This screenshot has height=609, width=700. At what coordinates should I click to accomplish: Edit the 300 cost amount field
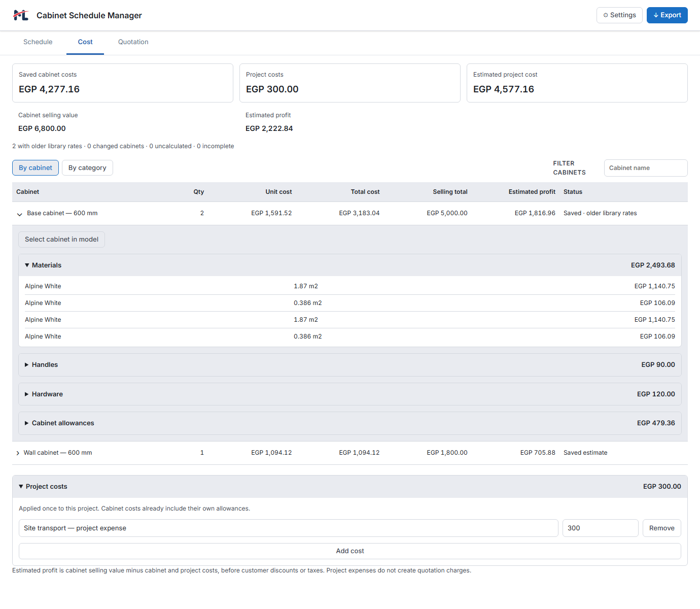pos(601,528)
